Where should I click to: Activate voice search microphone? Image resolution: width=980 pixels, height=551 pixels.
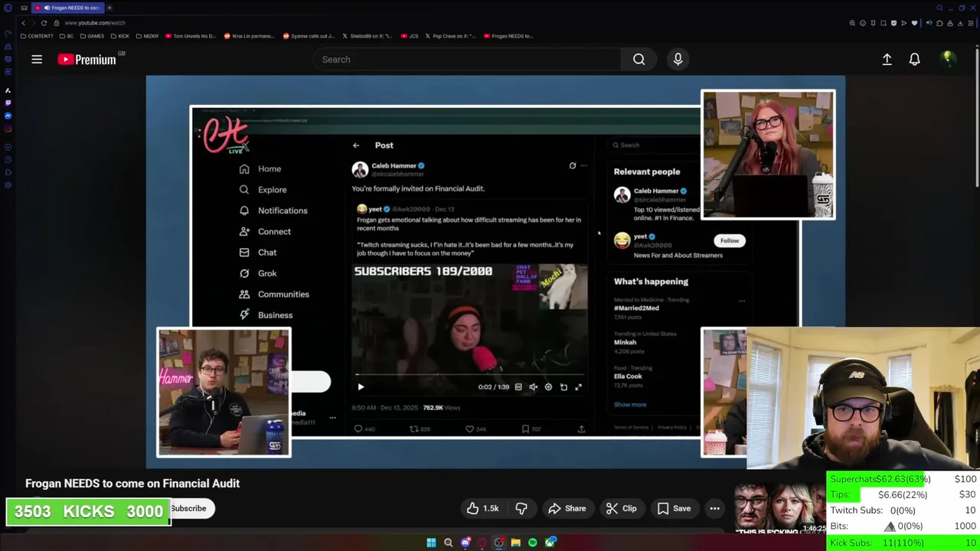tap(678, 59)
